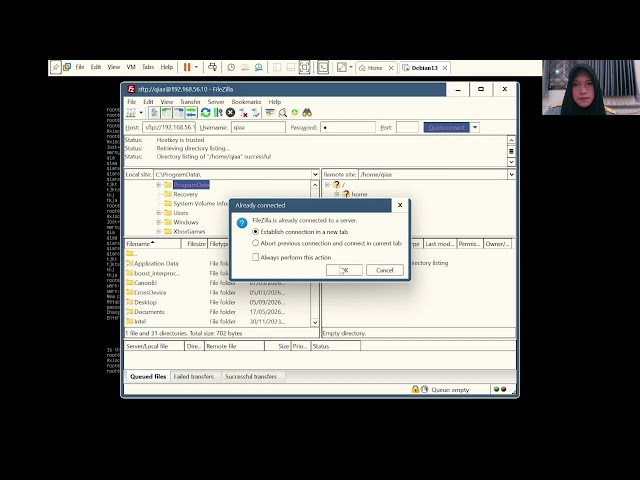Disconnect from the server icon
The image size is (640, 480).
243,113
